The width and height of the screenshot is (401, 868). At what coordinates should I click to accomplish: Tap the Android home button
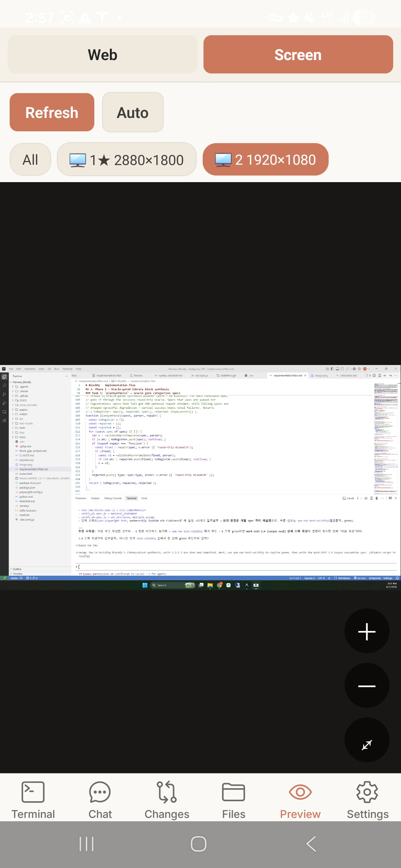(x=199, y=844)
